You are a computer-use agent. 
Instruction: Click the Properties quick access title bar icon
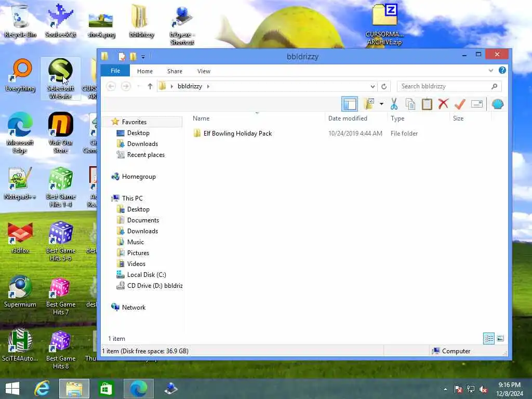(122, 57)
